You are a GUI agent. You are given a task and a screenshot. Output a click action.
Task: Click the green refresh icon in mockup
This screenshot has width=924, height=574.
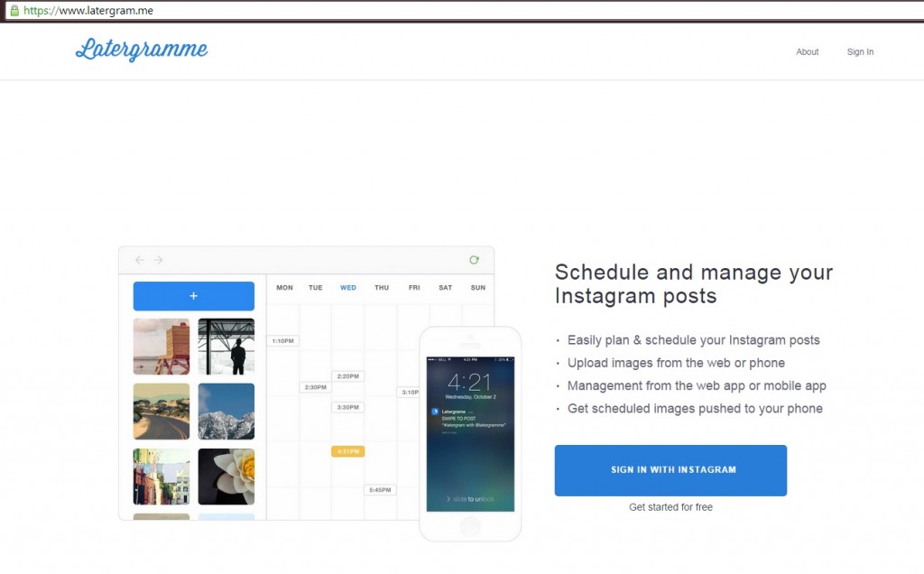point(474,260)
